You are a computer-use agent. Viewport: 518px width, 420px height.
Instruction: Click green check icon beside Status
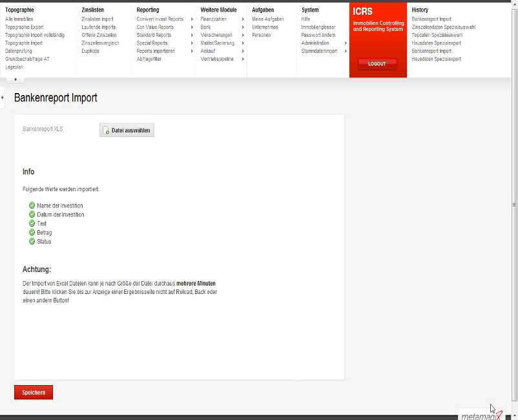(x=32, y=241)
